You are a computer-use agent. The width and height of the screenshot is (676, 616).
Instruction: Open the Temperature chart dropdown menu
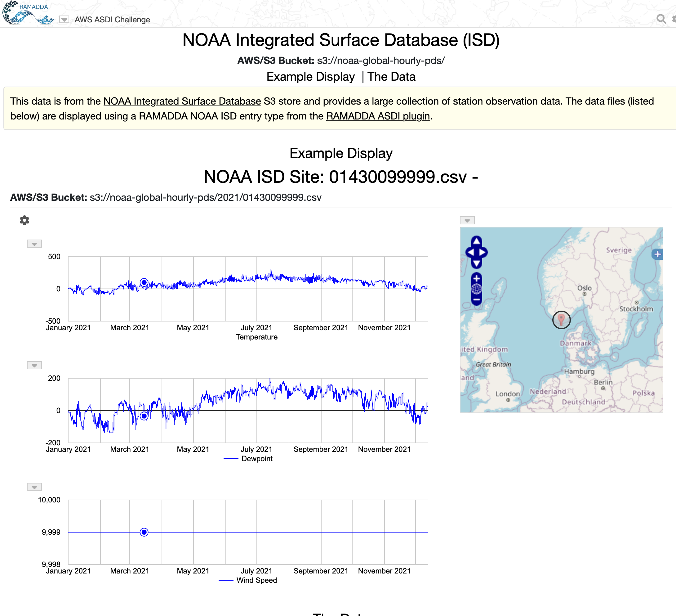pos(34,244)
